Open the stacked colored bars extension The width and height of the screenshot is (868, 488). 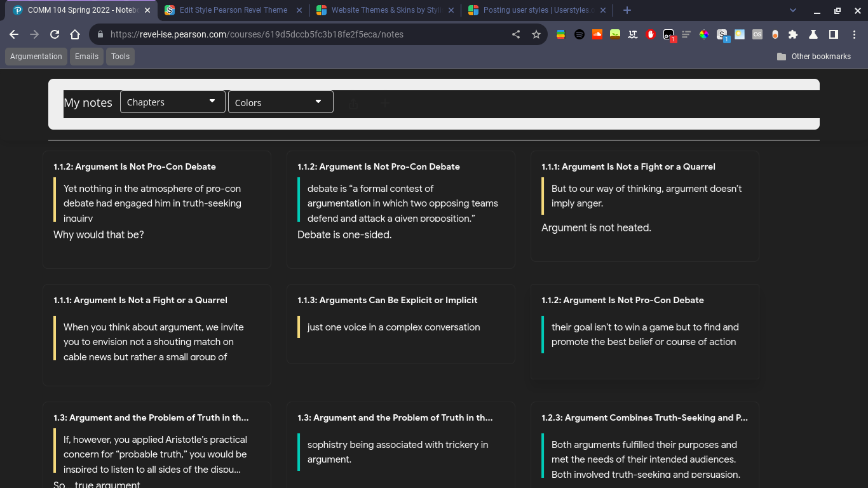(x=560, y=34)
